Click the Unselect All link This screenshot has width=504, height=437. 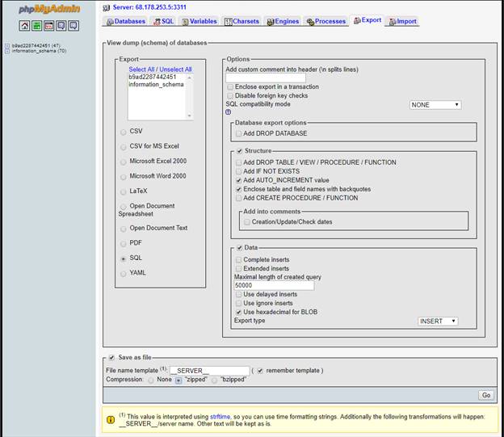[x=175, y=69]
